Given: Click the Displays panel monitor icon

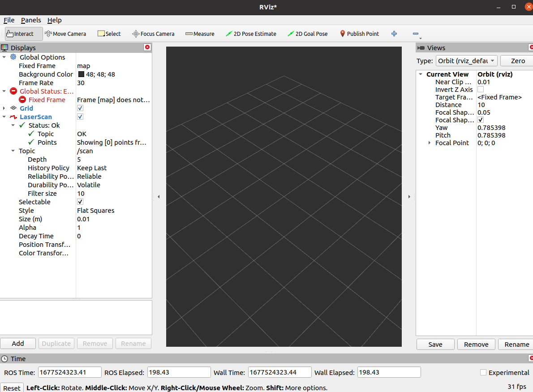Looking at the screenshot, I should (x=4, y=47).
